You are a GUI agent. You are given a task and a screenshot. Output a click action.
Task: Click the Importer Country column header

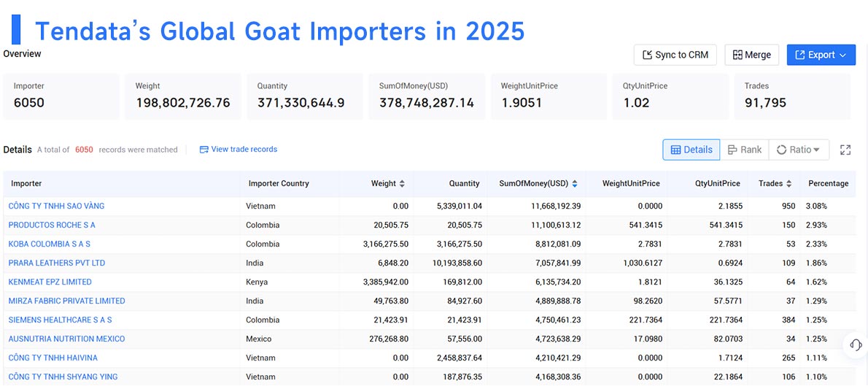[279, 183]
